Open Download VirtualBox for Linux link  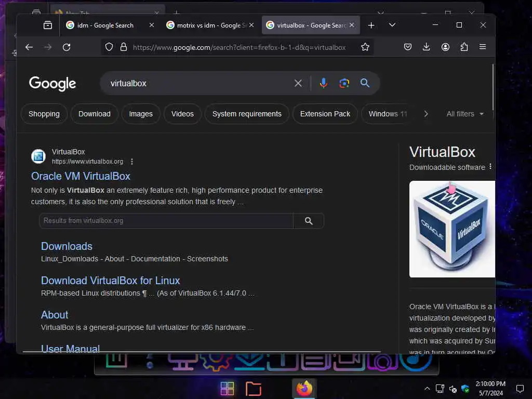(110, 281)
